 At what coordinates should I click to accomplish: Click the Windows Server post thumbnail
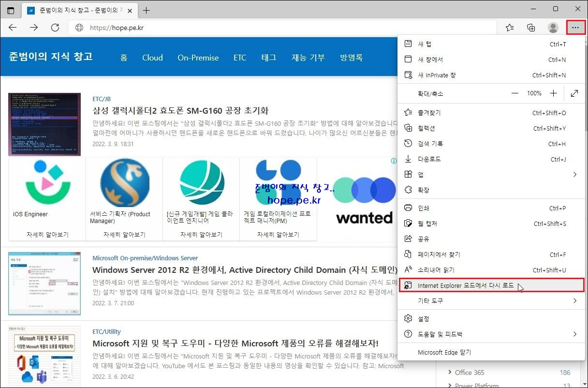[x=44, y=284]
